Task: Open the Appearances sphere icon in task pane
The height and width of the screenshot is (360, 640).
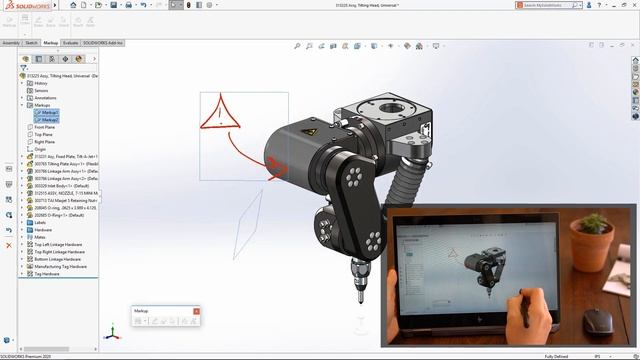Action: (x=636, y=92)
